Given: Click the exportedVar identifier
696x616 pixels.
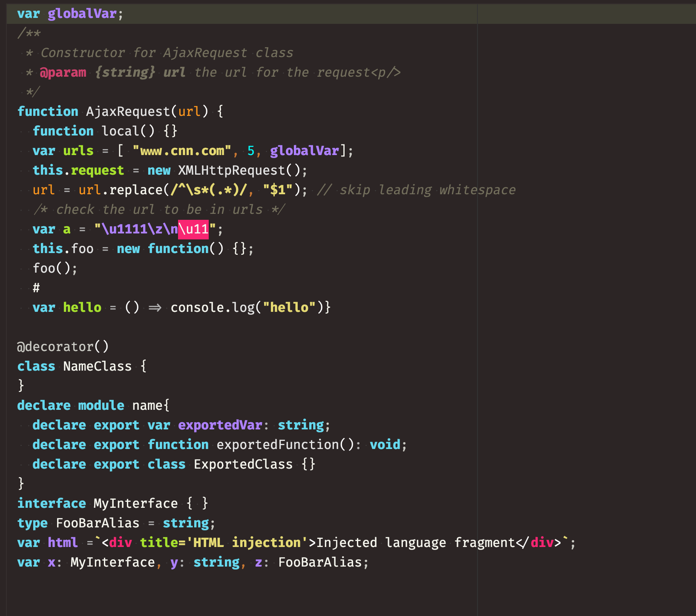Looking at the screenshot, I should (x=220, y=425).
